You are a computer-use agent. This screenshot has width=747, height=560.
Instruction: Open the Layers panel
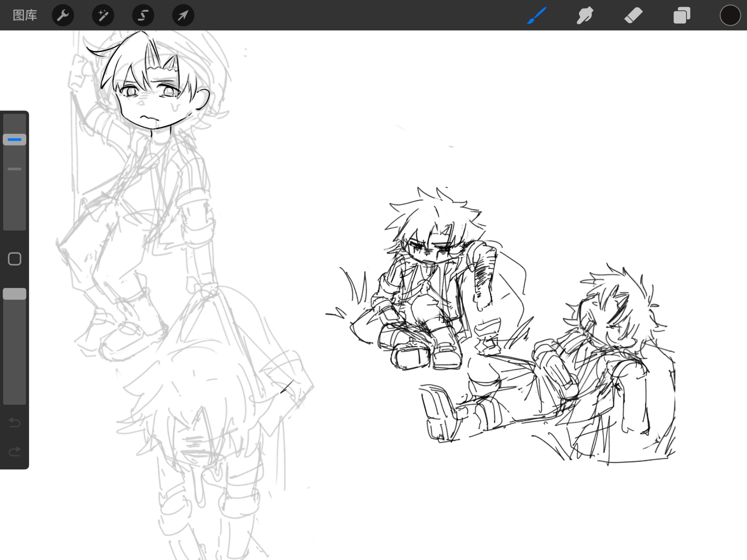pyautogui.click(x=682, y=15)
